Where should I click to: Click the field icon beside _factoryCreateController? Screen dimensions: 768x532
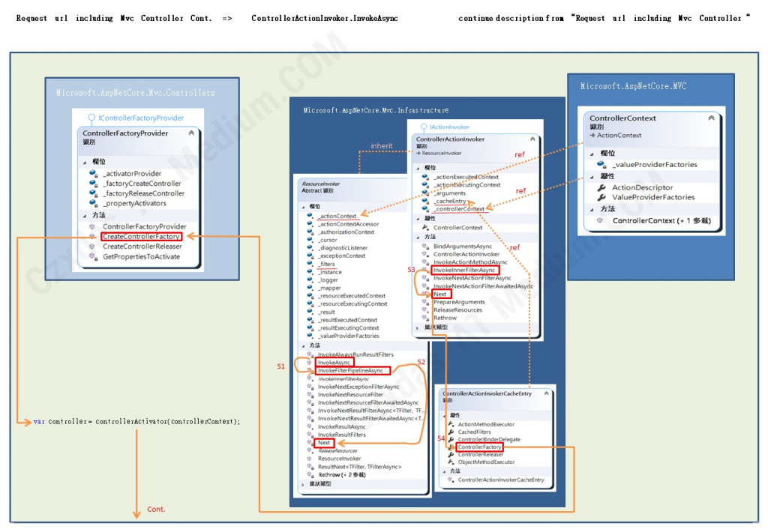93,183
